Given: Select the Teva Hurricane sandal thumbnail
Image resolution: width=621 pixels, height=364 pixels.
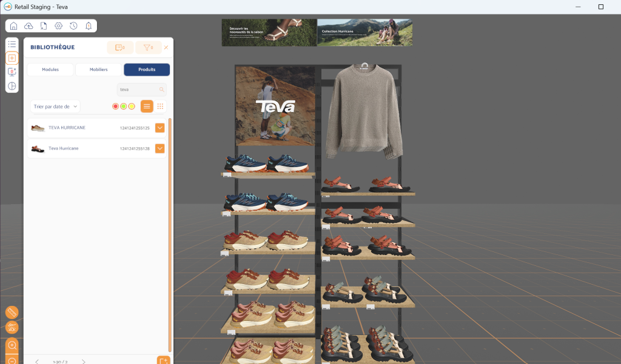Looking at the screenshot, I should click(38, 149).
